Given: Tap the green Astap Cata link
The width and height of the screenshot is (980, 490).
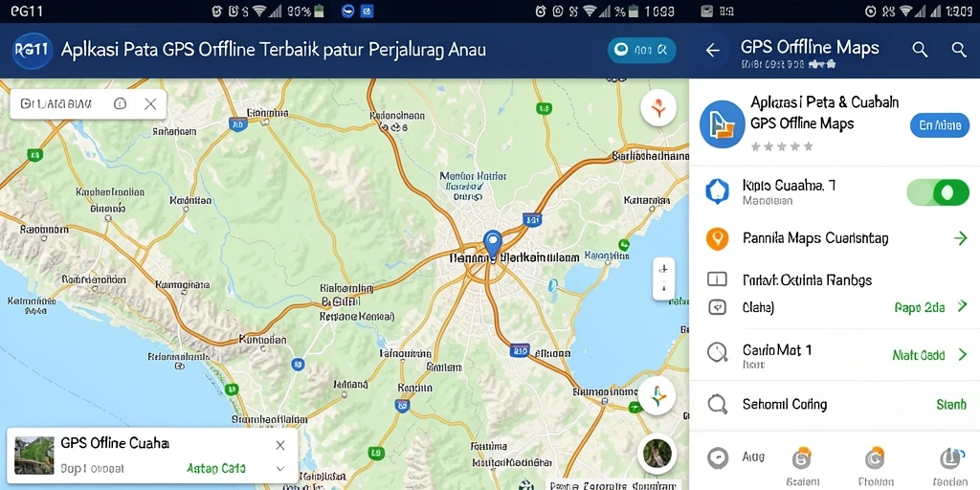Looking at the screenshot, I should pos(216,468).
